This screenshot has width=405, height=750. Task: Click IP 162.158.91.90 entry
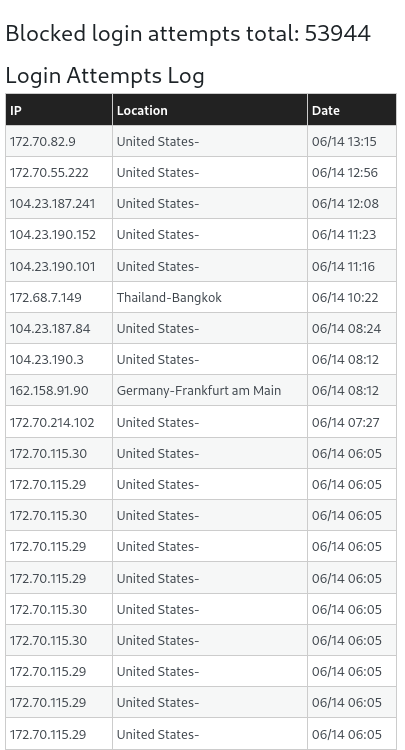coord(49,391)
